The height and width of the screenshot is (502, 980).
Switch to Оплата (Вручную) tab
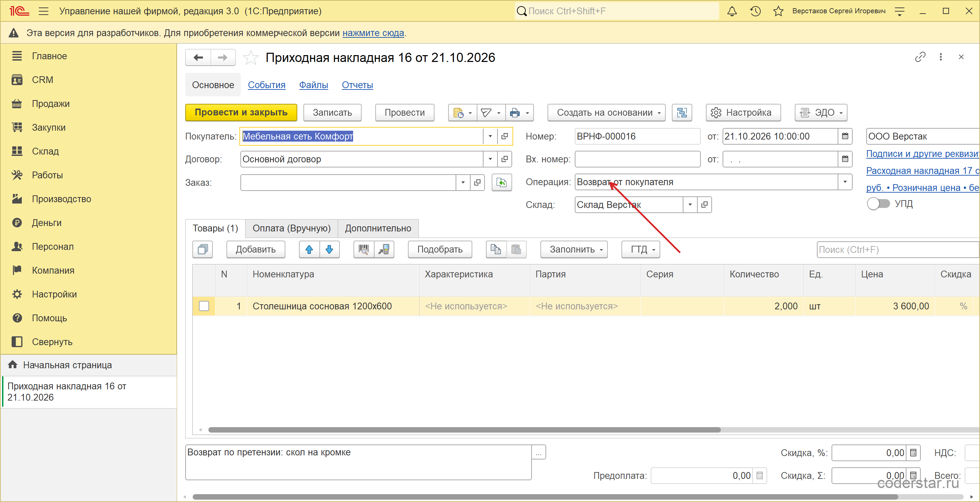[x=291, y=228]
